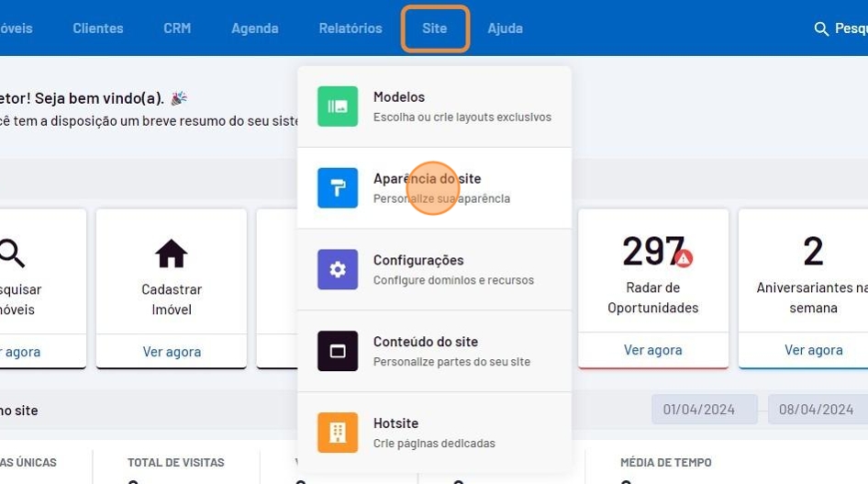The height and width of the screenshot is (484, 868).
Task: Click Ver agora under Aniversariantes na semana
Action: pyautogui.click(x=813, y=350)
